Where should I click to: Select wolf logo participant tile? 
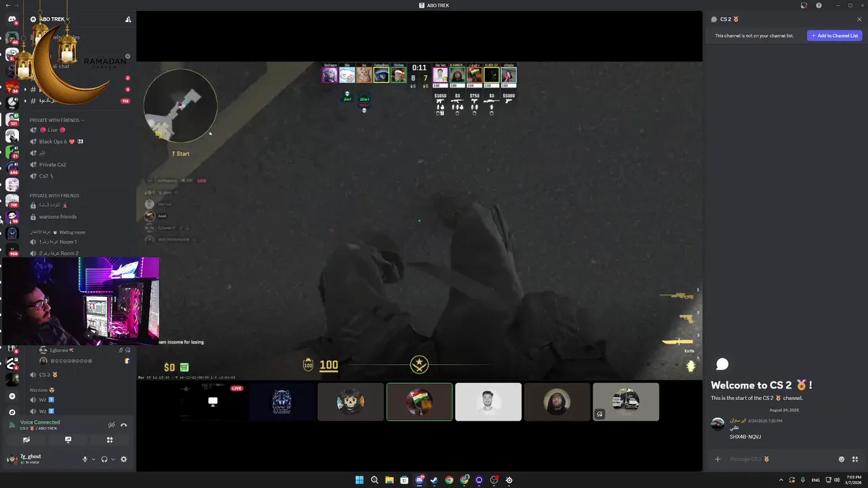[282, 402]
